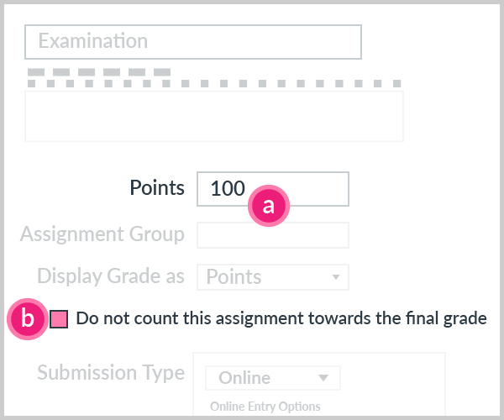Click the Assignment Group selection box
The width and height of the screenshot is (504, 420).
[273, 235]
